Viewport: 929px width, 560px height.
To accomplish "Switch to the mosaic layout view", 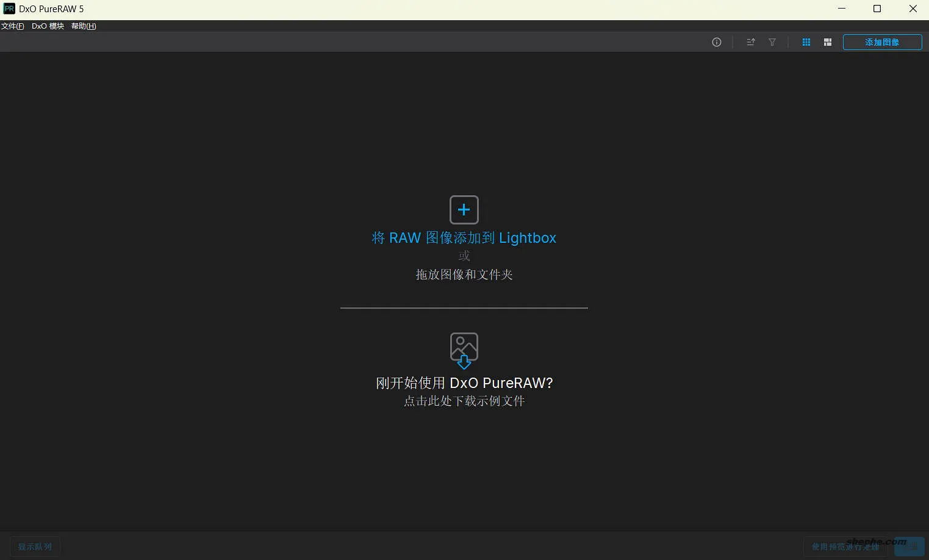I will (828, 42).
